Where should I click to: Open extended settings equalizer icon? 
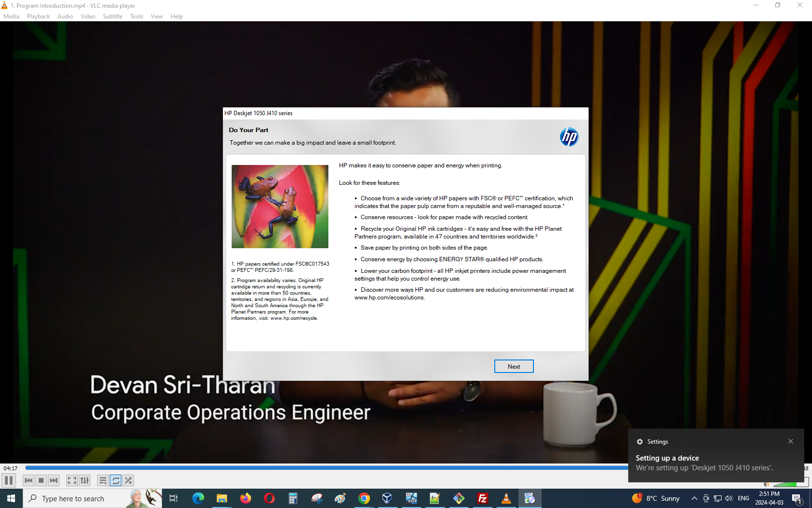pyautogui.click(x=85, y=480)
